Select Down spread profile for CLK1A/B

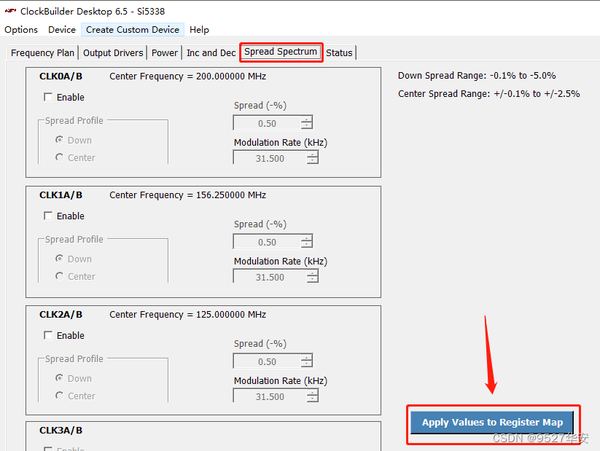pyautogui.click(x=59, y=259)
